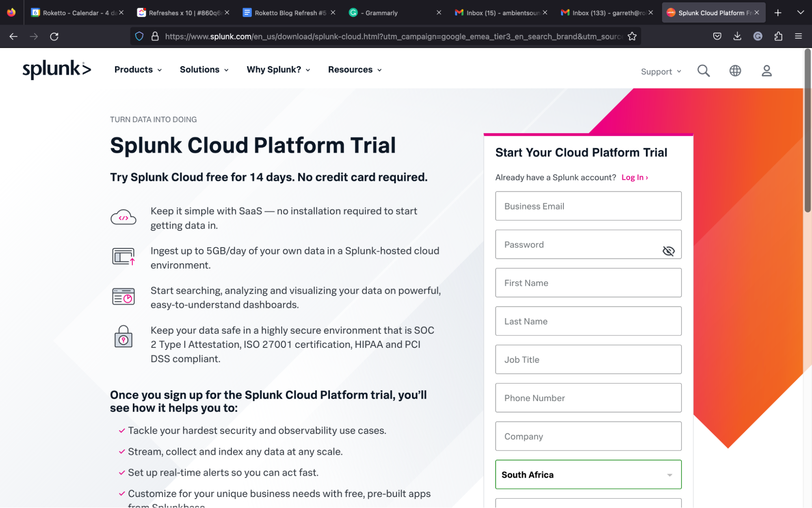812x508 pixels.
Task: Click the tracking protection shield icon
Action: 139,36
